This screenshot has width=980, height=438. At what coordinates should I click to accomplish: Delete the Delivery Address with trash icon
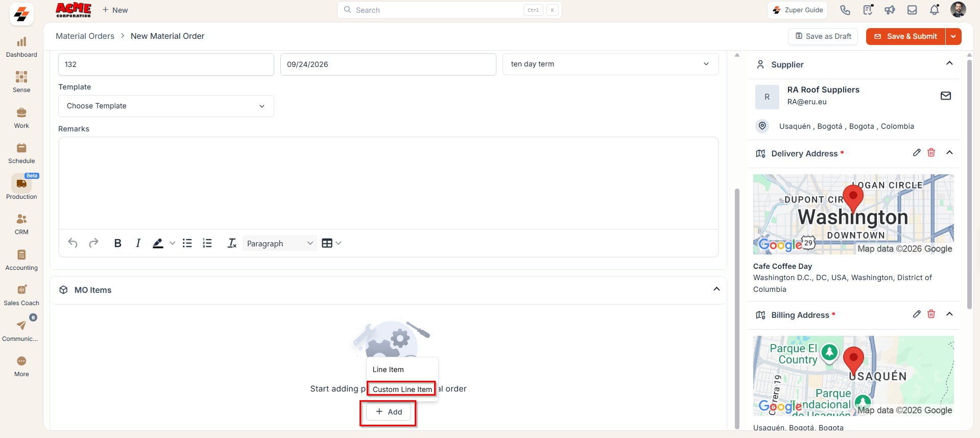tap(931, 153)
